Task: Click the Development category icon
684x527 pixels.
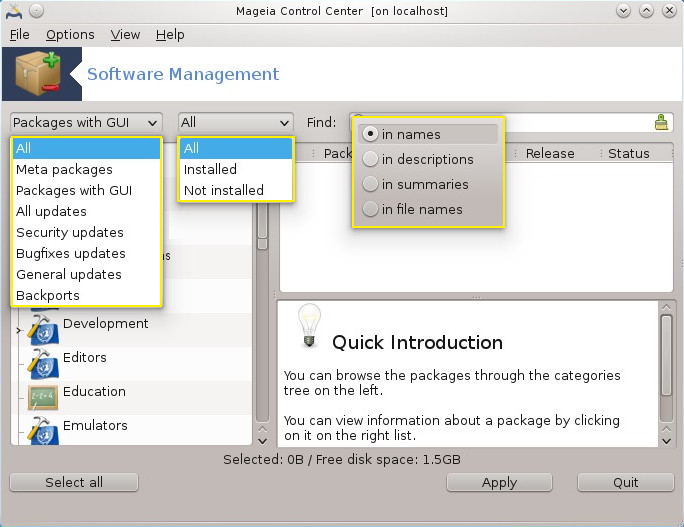Action: point(43,330)
